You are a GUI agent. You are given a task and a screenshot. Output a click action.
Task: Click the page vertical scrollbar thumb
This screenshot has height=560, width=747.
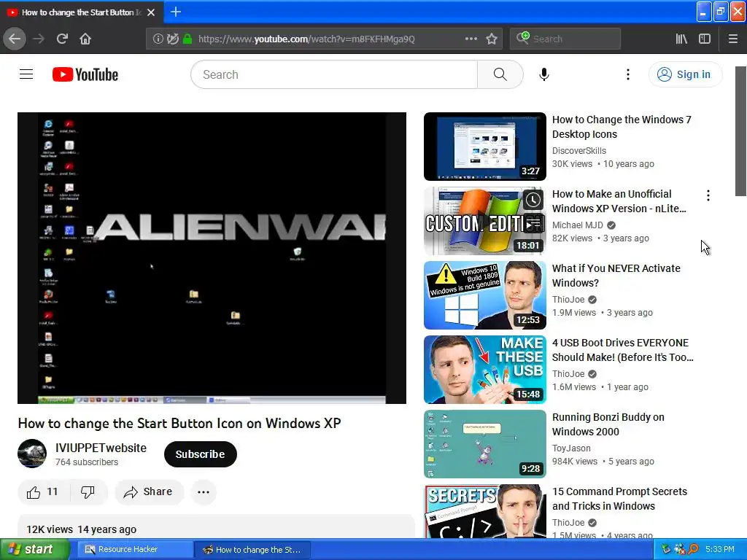coord(740,131)
